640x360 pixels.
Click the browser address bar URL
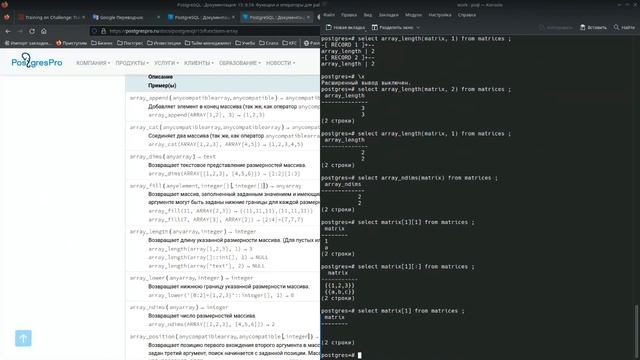coord(173,31)
